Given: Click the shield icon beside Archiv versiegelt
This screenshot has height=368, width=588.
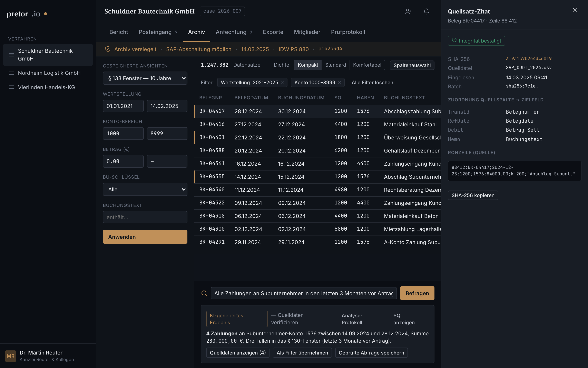Looking at the screenshot, I should [x=108, y=49].
